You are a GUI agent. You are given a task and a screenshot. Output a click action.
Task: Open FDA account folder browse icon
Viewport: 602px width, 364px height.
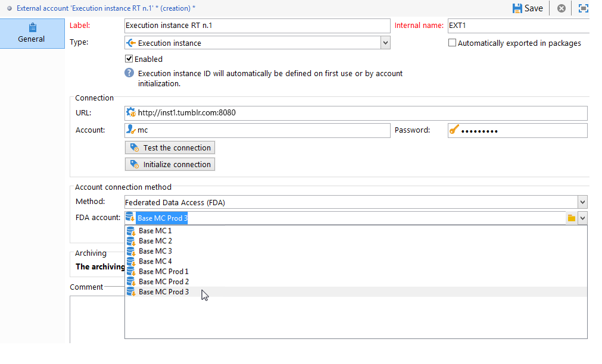click(571, 218)
